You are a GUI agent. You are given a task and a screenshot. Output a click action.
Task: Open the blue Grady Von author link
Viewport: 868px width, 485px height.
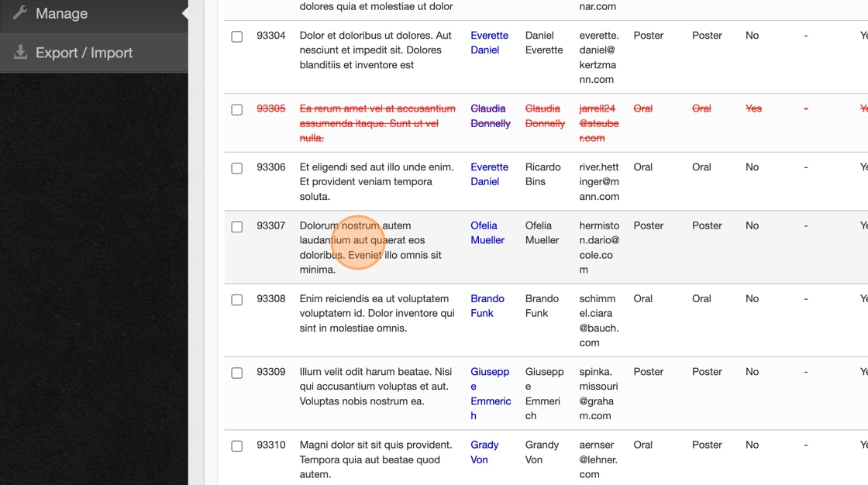(x=484, y=452)
